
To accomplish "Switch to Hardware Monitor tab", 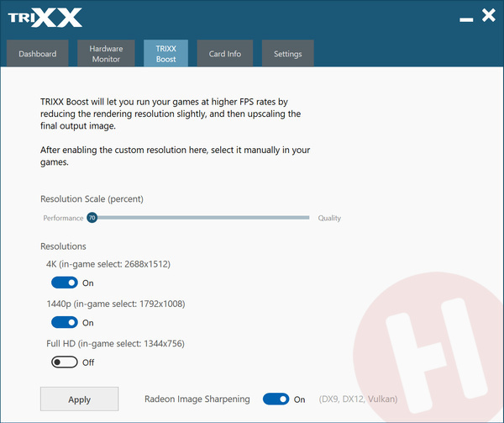I will [x=106, y=53].
